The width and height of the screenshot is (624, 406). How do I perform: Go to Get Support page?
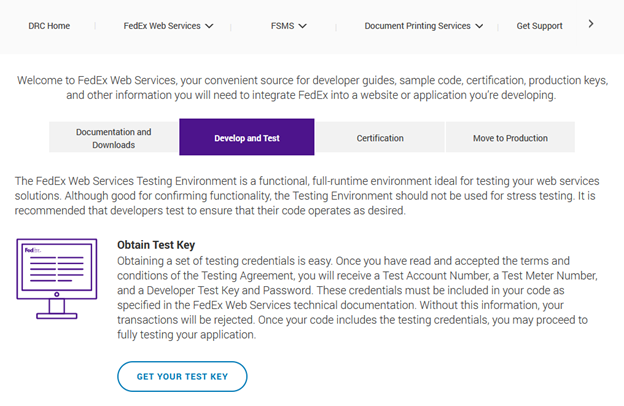pyautogui.click(x=539, y=26)
